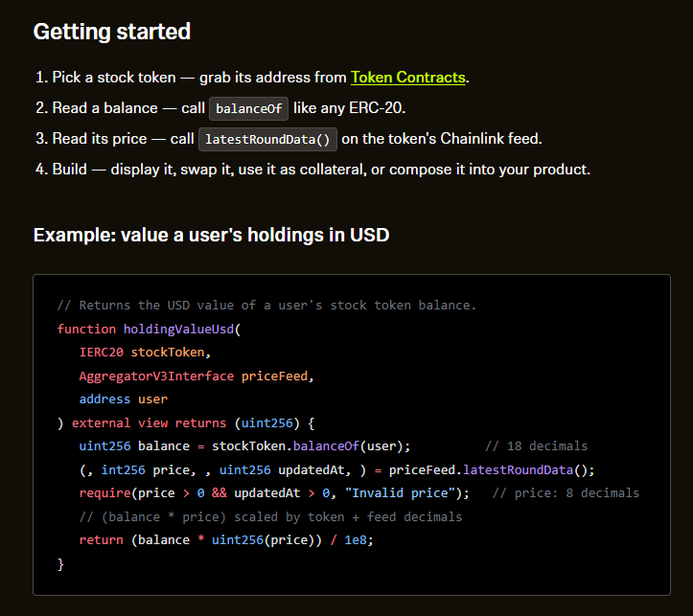This screenshot has height=616, width=693.
Task: Click step 2 text 'Read a balance'
Action: (x=104, y=108)
